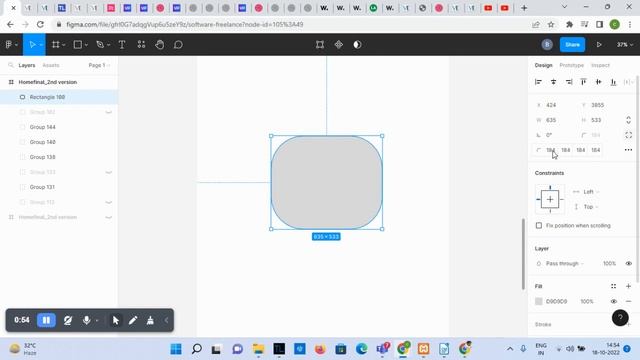Toggle layer visibility eye icon

tap(629, 264)
